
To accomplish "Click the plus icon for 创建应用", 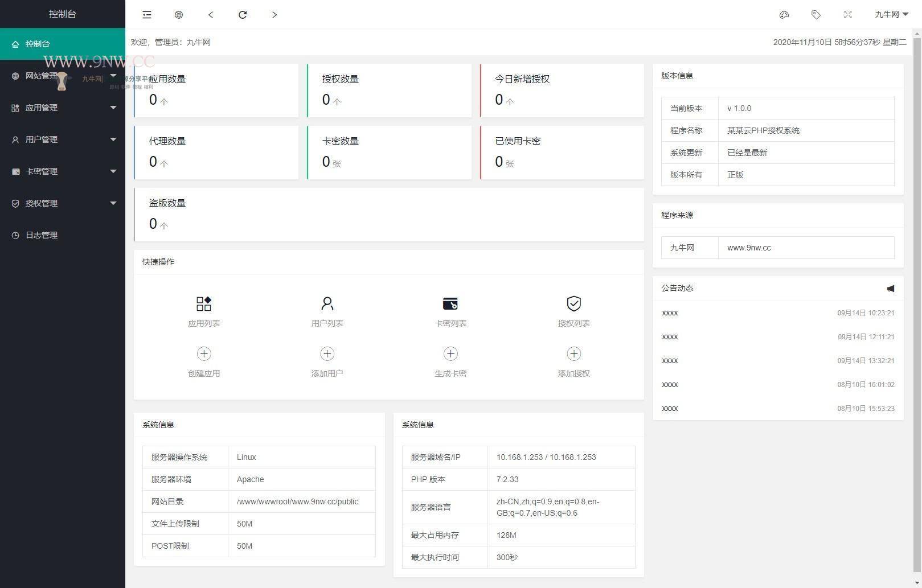I will (204, 353).
